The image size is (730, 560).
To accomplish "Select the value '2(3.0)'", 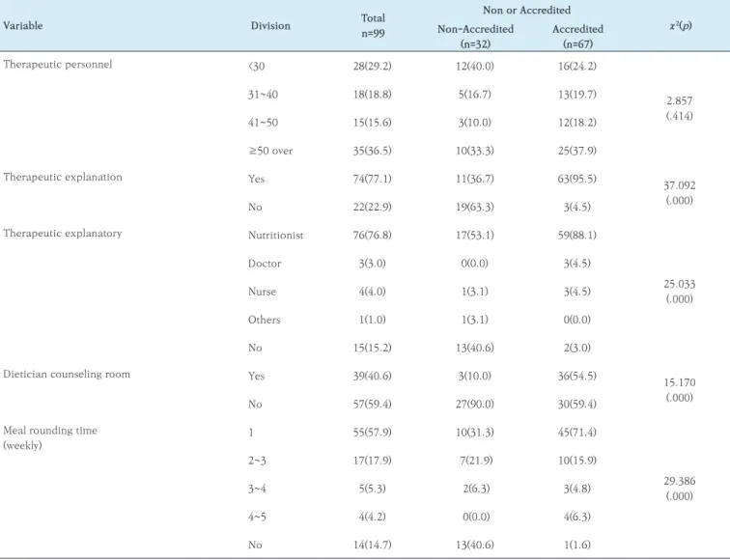I will (577, 348).
